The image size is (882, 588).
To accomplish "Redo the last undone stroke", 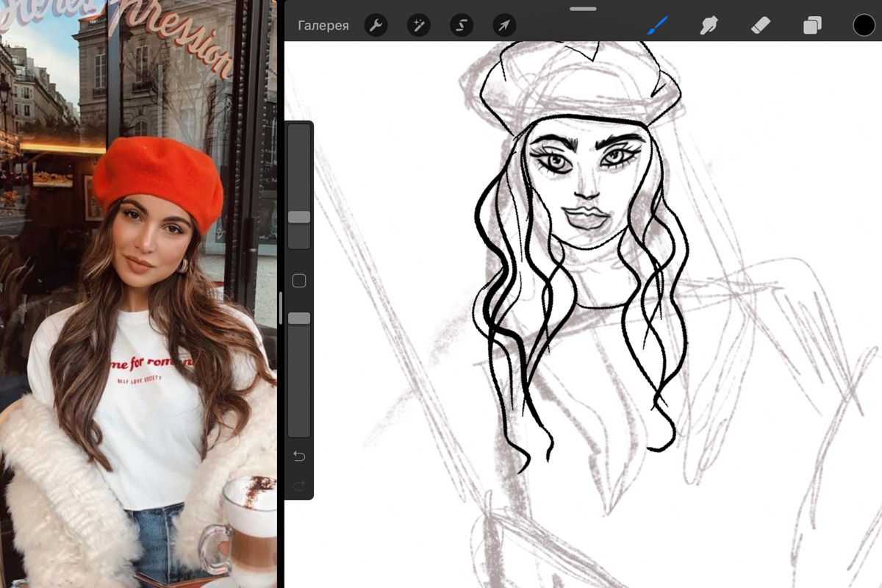I will (x=299, y=485).
